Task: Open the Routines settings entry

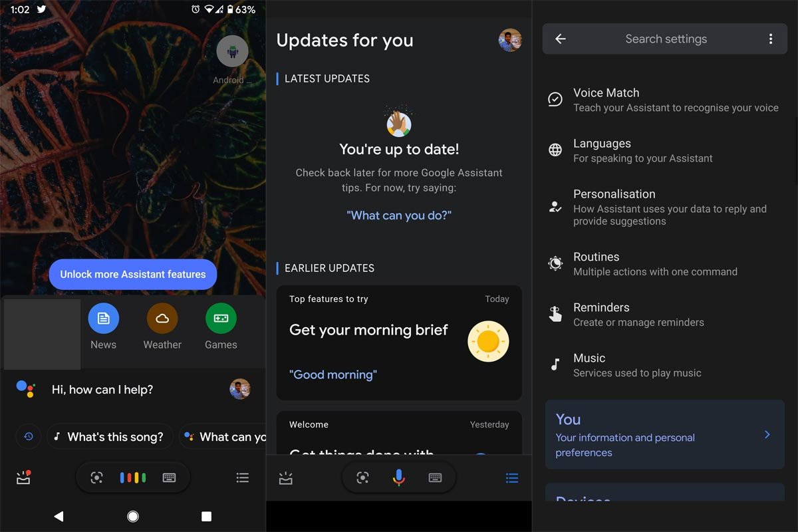Action: [x=655, y=263]
